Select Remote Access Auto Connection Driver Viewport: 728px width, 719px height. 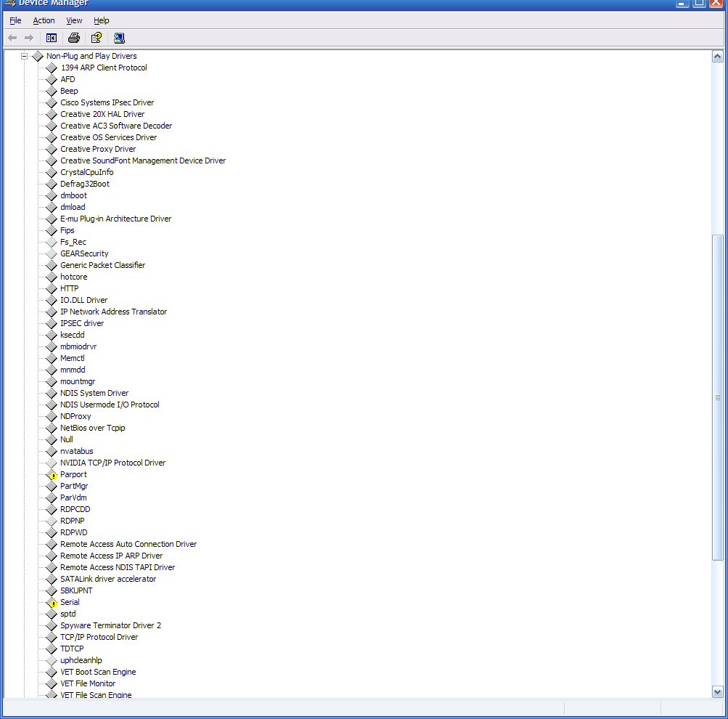point(128,544)
